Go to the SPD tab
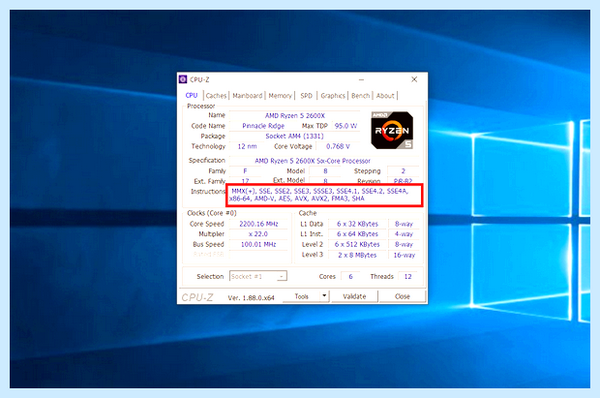 point(307,96)
